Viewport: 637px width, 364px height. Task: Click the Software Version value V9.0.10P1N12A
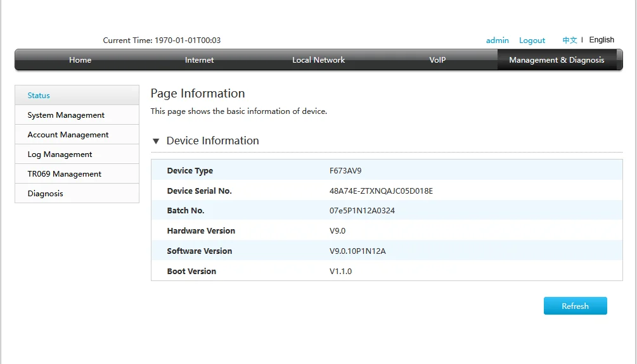pos(357,251)
